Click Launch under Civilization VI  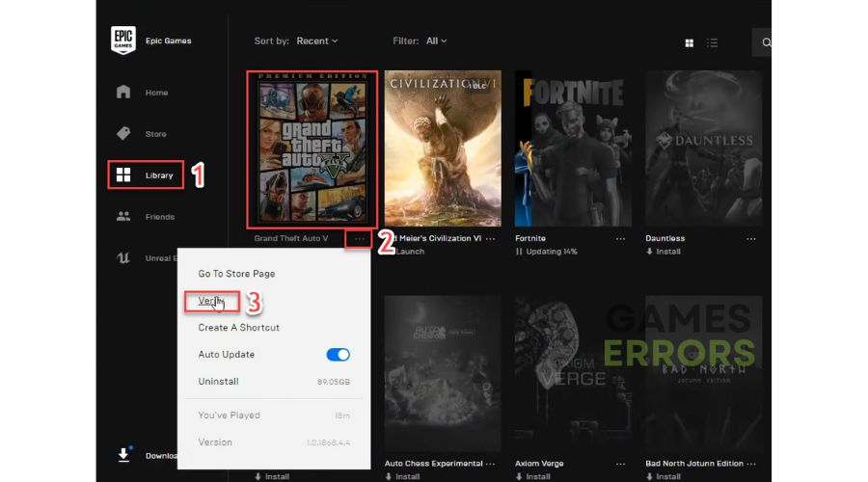click(x=410, y=252)
